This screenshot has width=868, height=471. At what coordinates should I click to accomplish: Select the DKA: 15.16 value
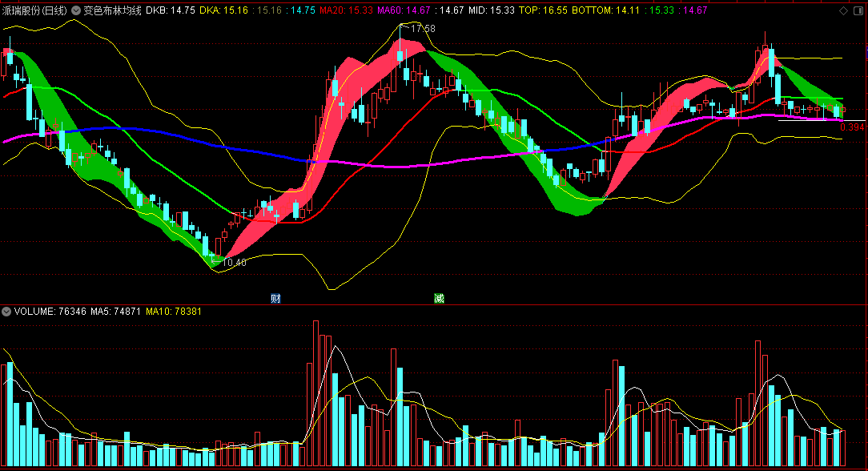tap(223, 10)
